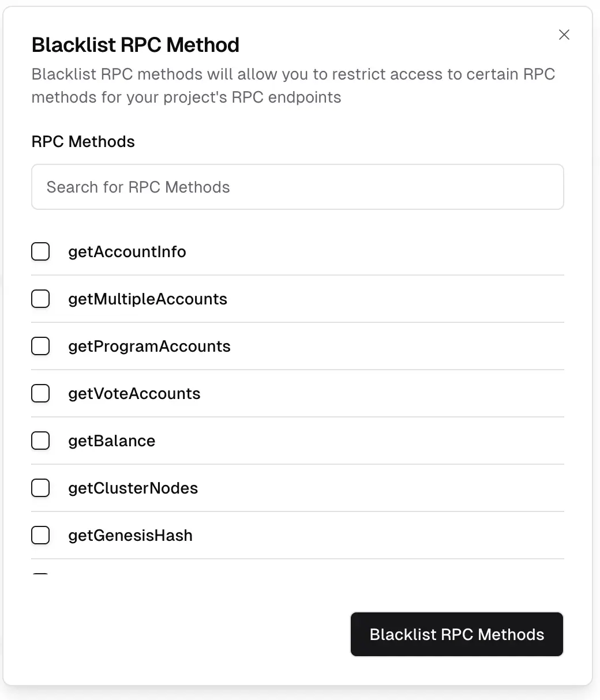Tick the getBalance checkbox
The width and height of the screenshot is (600, 700).
(40, 441)
